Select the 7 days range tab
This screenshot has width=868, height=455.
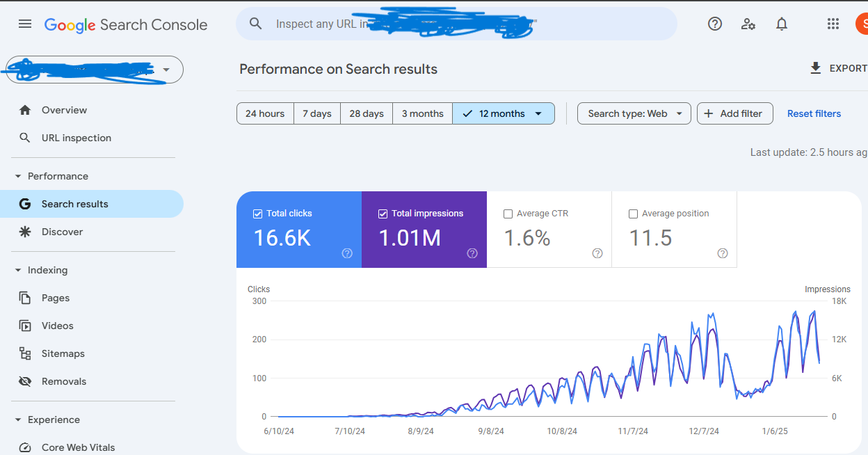[x=317, y=113]
